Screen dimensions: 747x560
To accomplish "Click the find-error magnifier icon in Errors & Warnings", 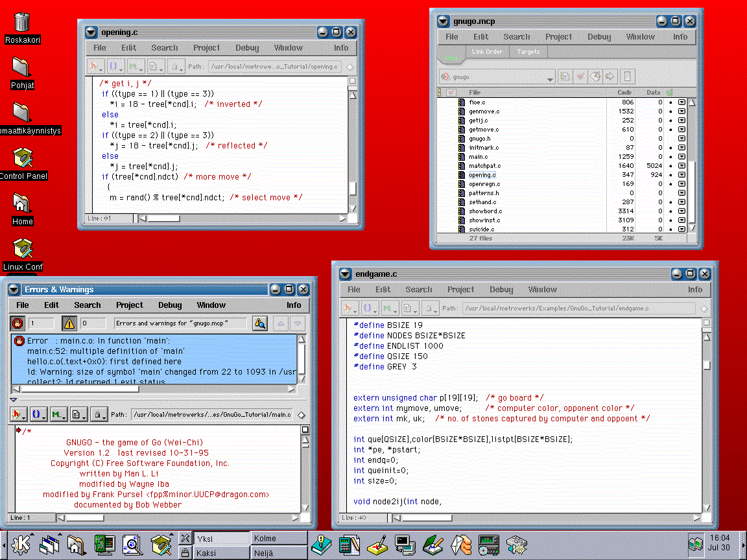I will (x=260, y=323).
